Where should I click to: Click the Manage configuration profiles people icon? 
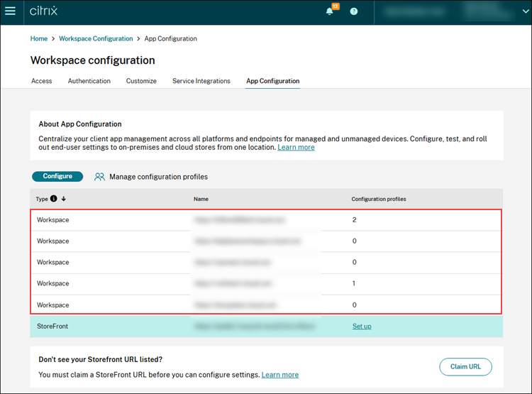pyautogui.click(x=100, y=177)
